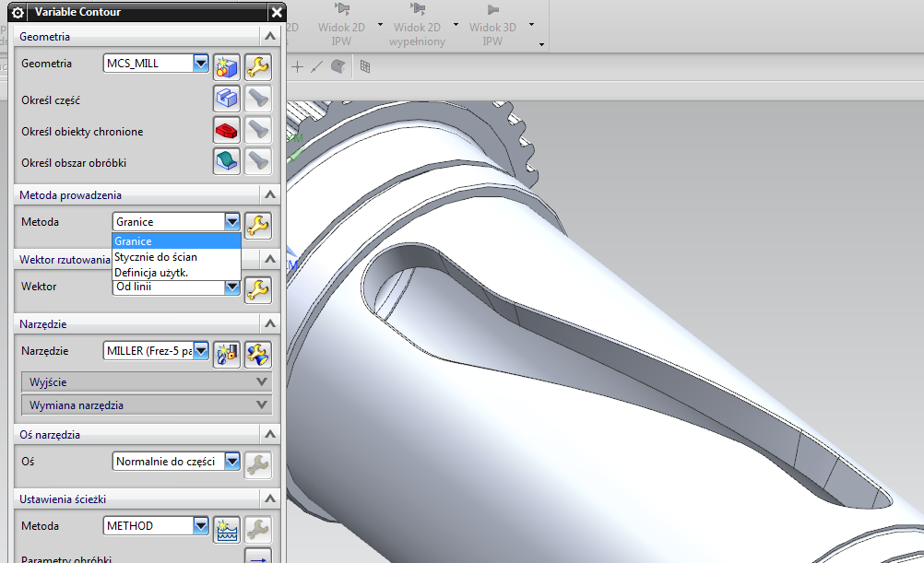Expand the Wyjście group
The height and width of the screenshot is (563, 924).
147,382
